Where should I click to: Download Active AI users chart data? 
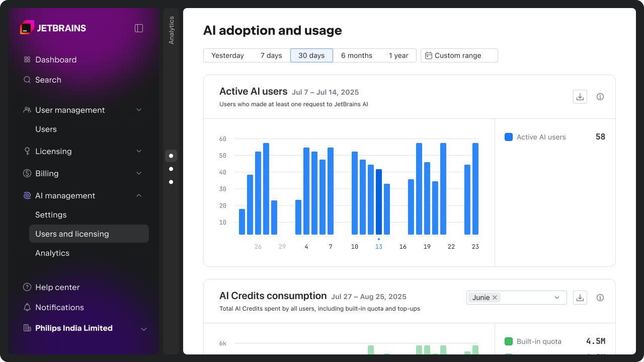pos(580,97)
